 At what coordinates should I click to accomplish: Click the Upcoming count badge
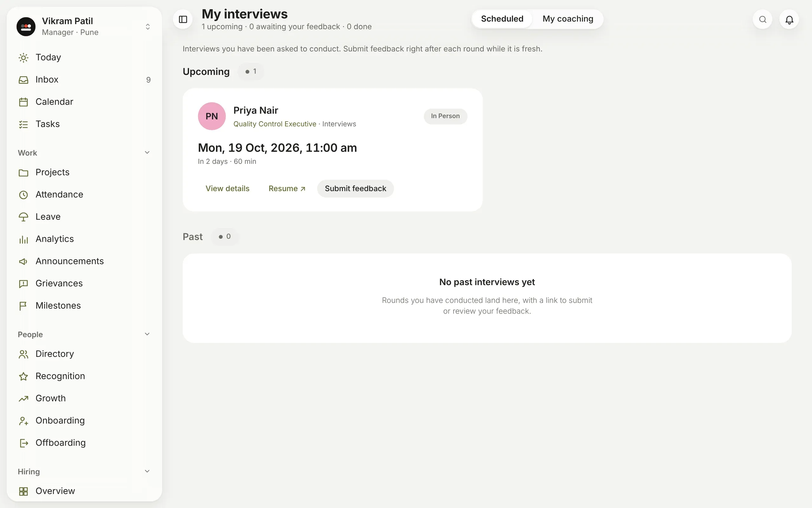251,71
